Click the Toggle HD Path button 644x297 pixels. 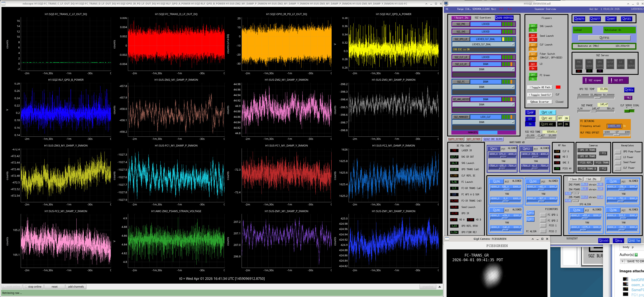point(540,87)
